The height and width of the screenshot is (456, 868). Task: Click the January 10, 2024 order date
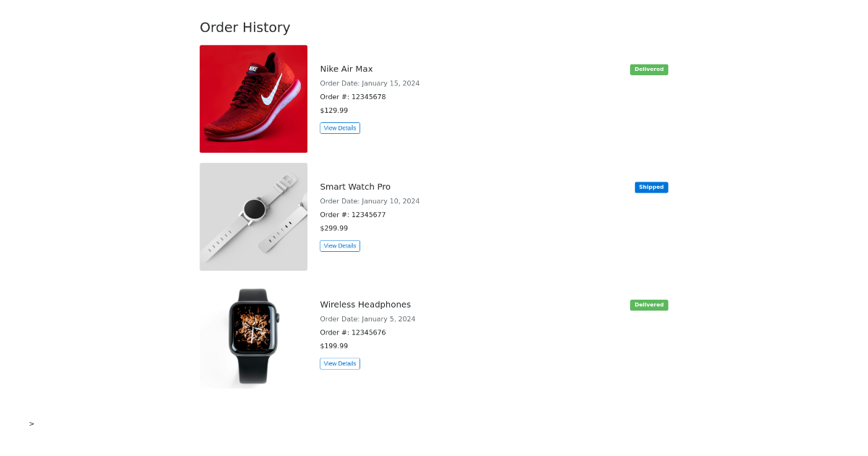pos(370,200)
